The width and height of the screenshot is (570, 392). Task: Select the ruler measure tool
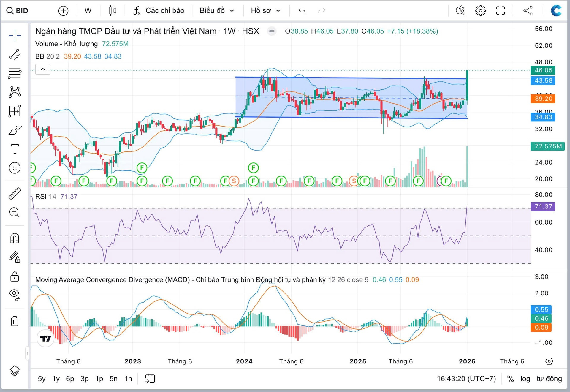[x=15, y=193]
